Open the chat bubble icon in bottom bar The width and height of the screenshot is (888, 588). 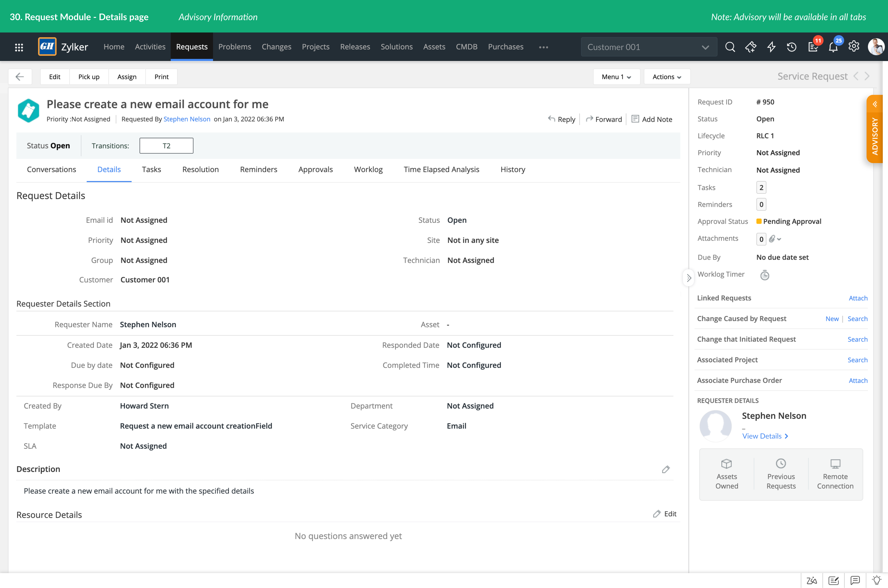[855, 581]
